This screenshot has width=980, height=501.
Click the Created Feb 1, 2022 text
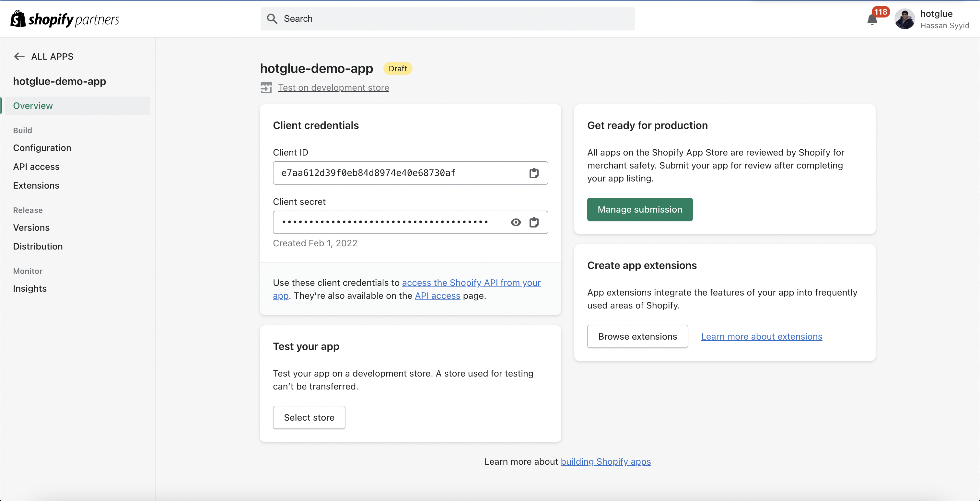pos(315,243)
